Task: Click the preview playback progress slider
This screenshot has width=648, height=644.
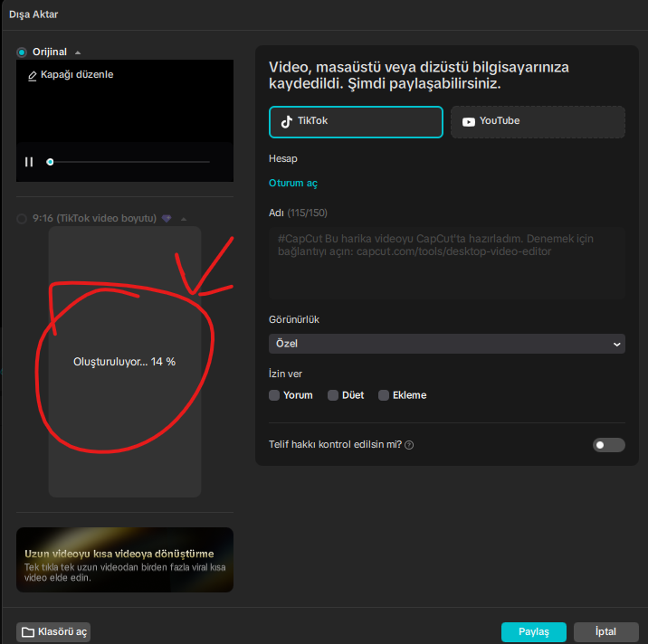Action: 129,162
